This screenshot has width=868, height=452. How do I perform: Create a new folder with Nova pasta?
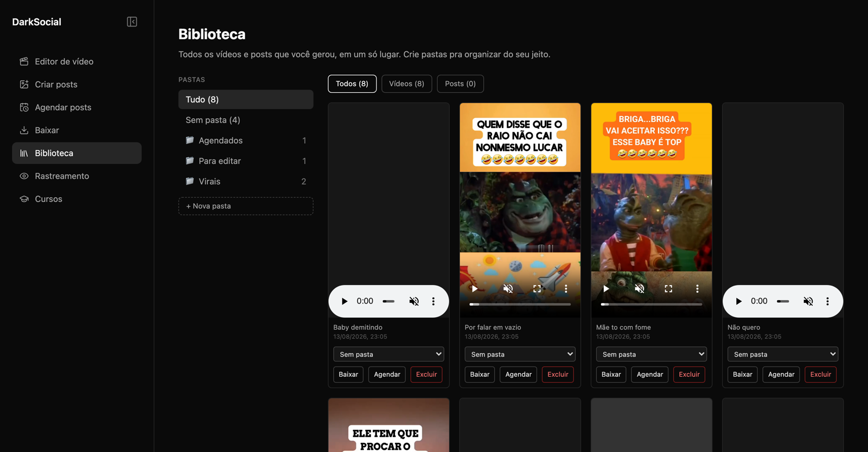(246, 206)
